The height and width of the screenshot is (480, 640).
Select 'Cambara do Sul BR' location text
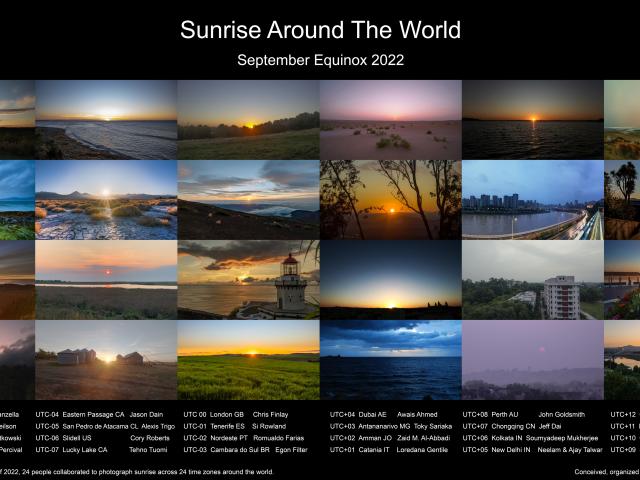tap(240, 450)
